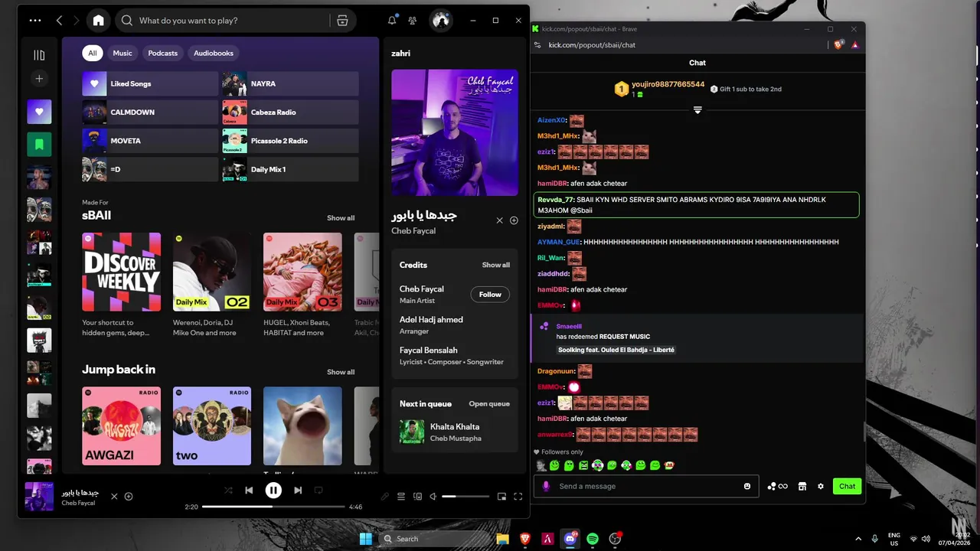
Task: Expand Your Library sidebar
Action: pyautogui.click(x=39, y=55)
